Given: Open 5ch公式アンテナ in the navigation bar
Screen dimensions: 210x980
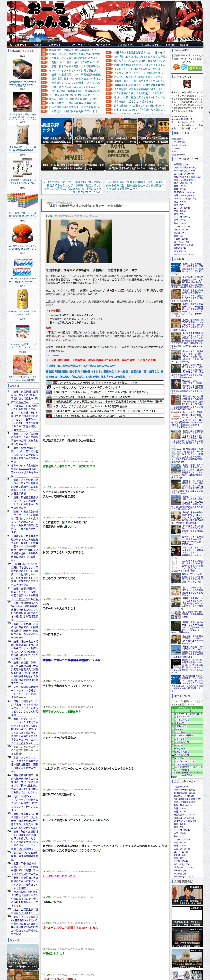Looking at the screenshot, I should tap(19, 45).
